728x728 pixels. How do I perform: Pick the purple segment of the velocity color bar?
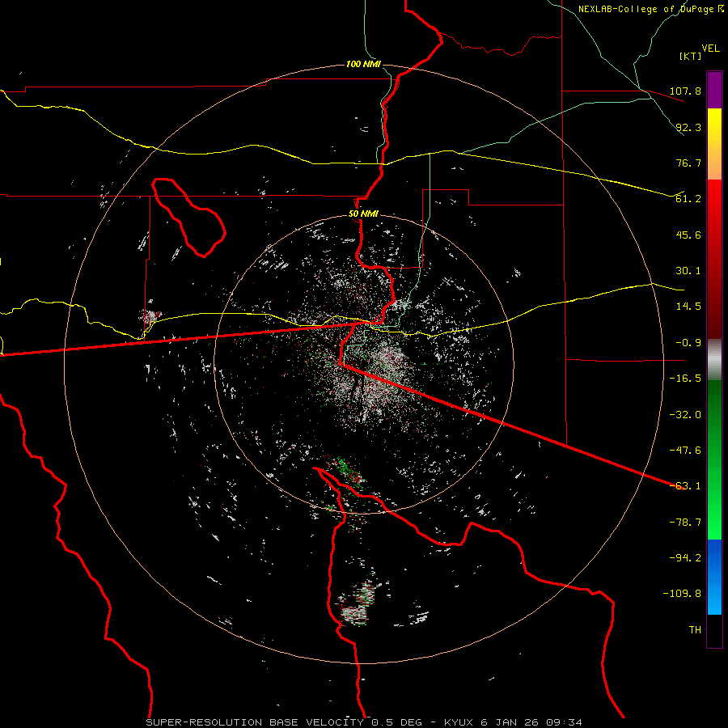click(x=714, y=90)
